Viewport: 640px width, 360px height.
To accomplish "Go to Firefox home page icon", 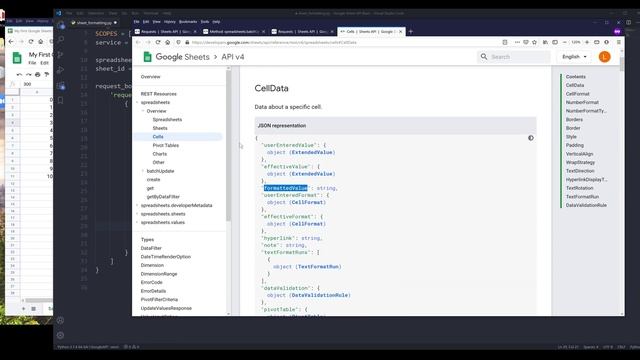I will coord(168,42).
